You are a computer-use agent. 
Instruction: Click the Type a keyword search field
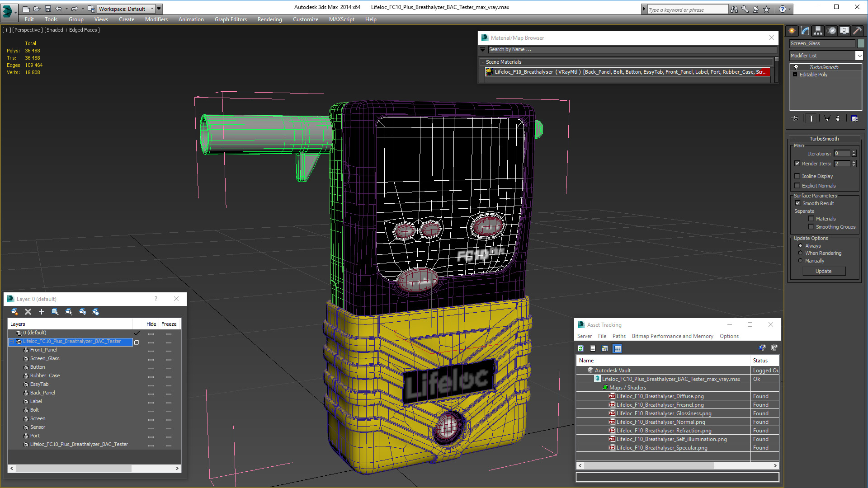tap(688, 9)
